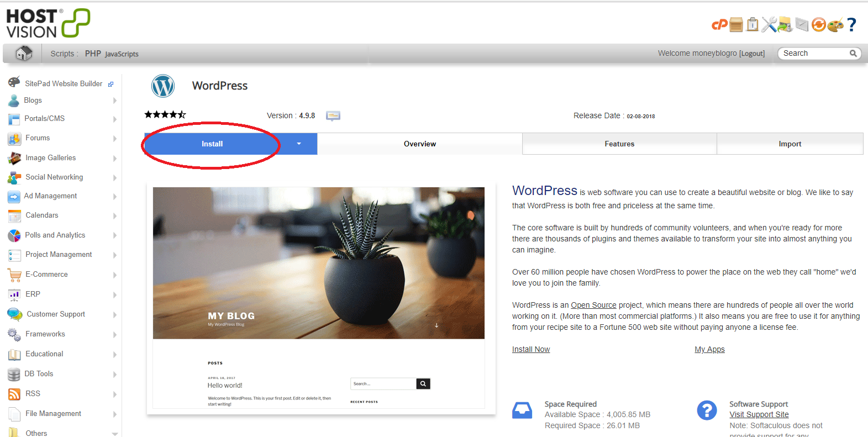Screen dimensions: 868x437
Task: Click the 'Available Space : 4,005.85 MB' text
Action: pyautogui.click(x=597, y=414)
